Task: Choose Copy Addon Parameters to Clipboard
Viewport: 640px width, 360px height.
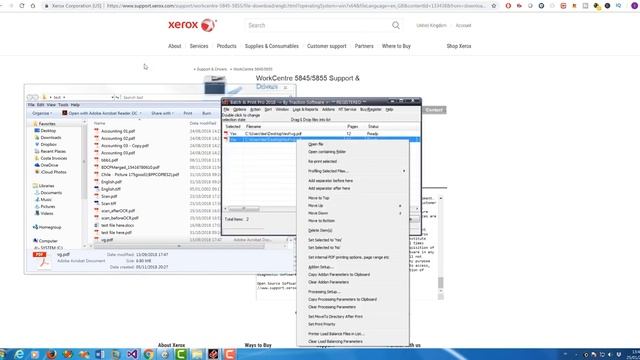Action: click(x=339, y=275)
